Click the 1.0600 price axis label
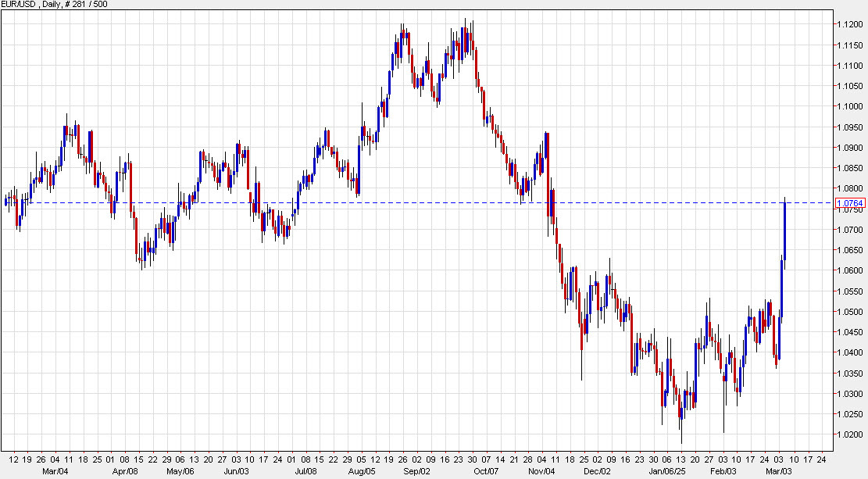 pyautogui.click(x=850, y=270)
